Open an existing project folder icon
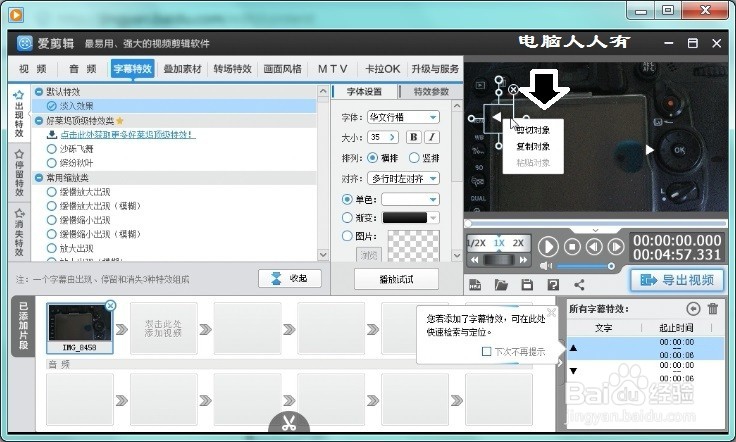Viewport: 736px width, 442px height. click(501, 285)
